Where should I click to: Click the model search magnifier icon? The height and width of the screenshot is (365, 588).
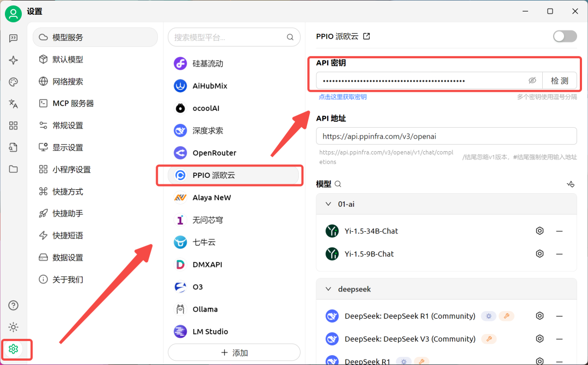338,184
